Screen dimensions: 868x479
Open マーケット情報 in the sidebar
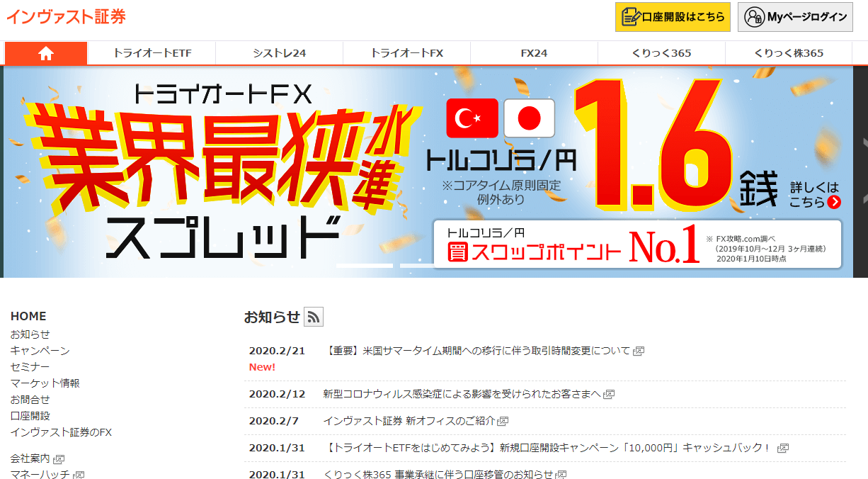point(45,383)
